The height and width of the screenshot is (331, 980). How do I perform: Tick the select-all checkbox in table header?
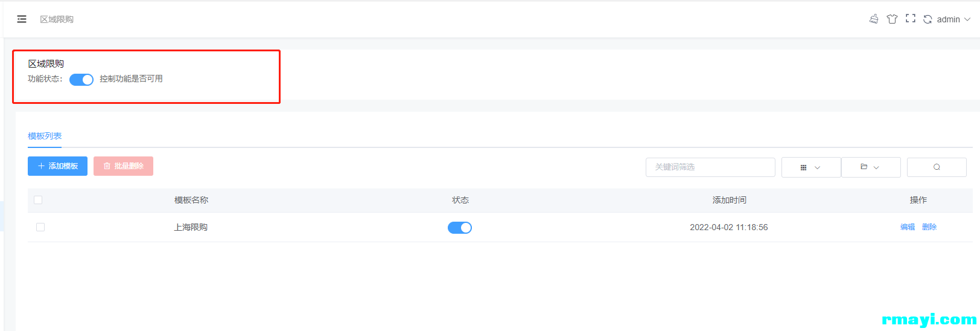(38, 200)
